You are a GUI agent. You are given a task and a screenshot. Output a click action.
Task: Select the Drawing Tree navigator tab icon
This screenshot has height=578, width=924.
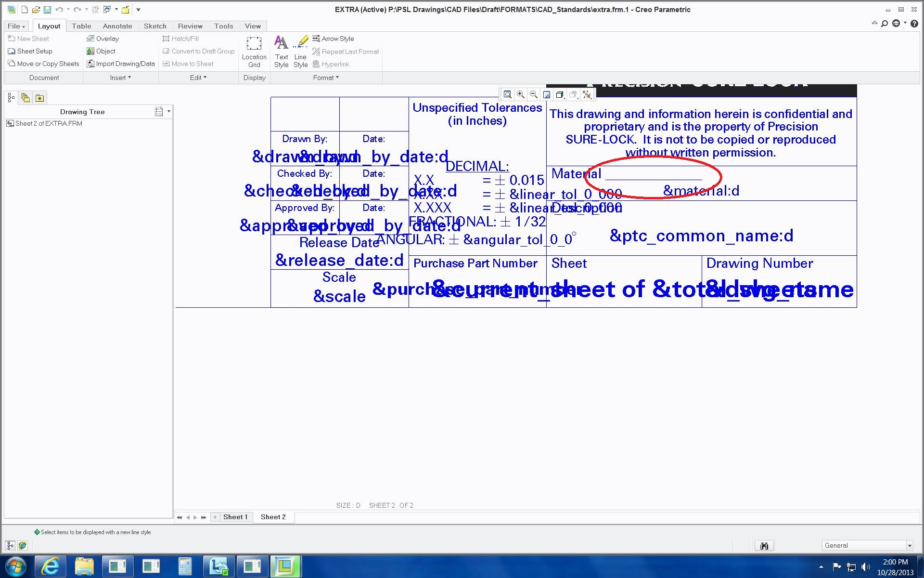[x=11, y=98]
